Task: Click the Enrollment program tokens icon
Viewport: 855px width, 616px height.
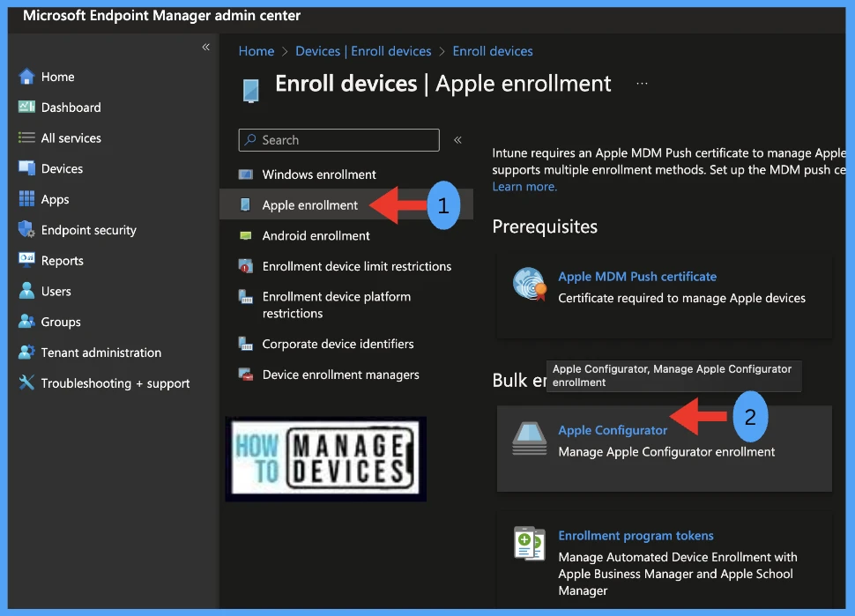Action: (x=530, y=543)
